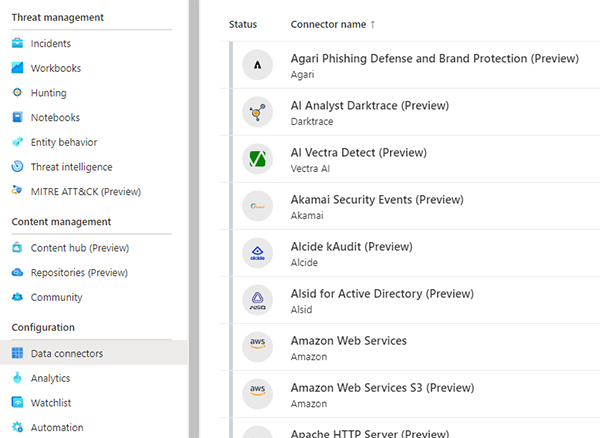
Task: Click the Content hub bag icon
Action: point(17,247)
